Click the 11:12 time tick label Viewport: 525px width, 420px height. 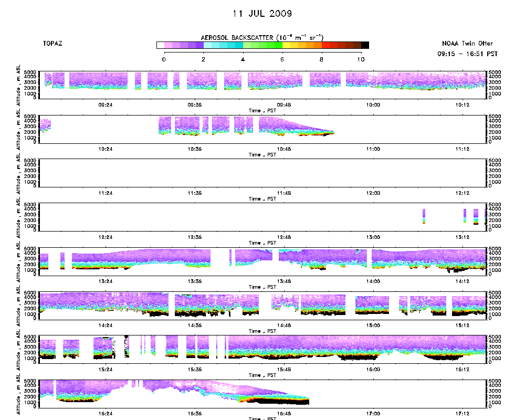point(463,149)
